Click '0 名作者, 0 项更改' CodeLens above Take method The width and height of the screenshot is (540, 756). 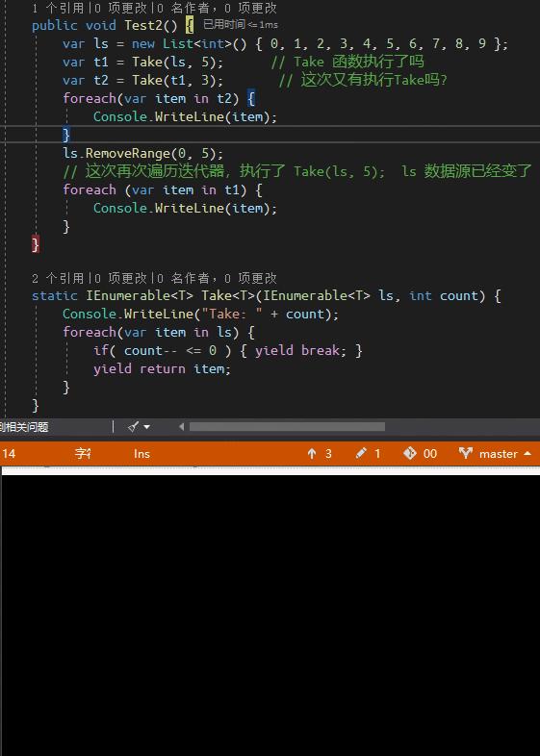click(218, 278)
